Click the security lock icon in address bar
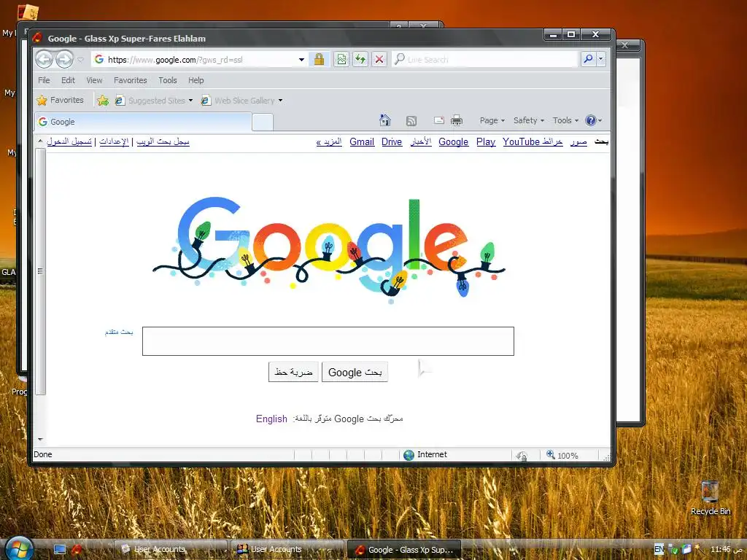This screenshot has width=747, height=560. (x=320, y=59)
